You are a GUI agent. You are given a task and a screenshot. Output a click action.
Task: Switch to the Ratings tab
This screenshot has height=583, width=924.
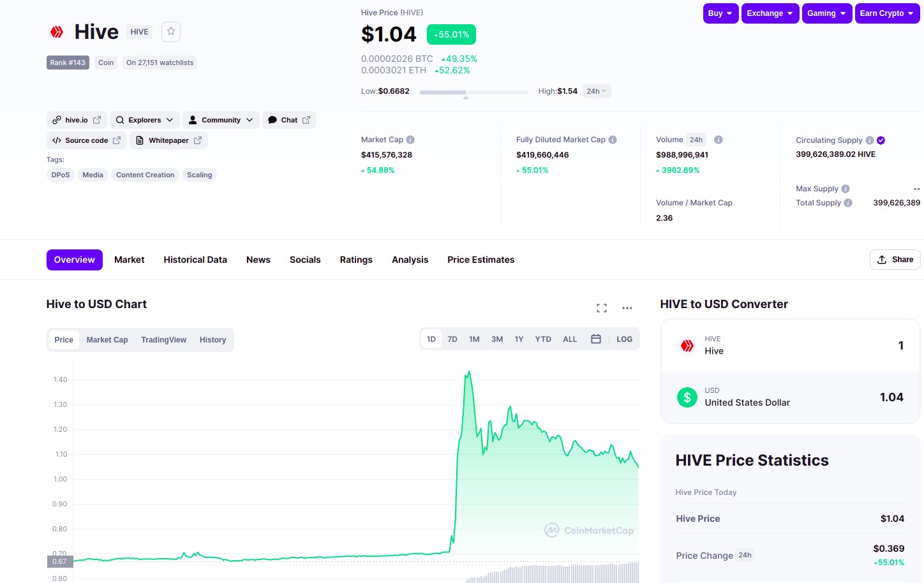[x=356, y=260]
